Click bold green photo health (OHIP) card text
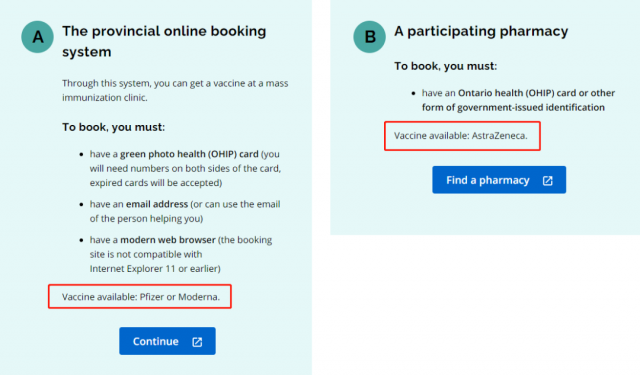 [189, 154]
